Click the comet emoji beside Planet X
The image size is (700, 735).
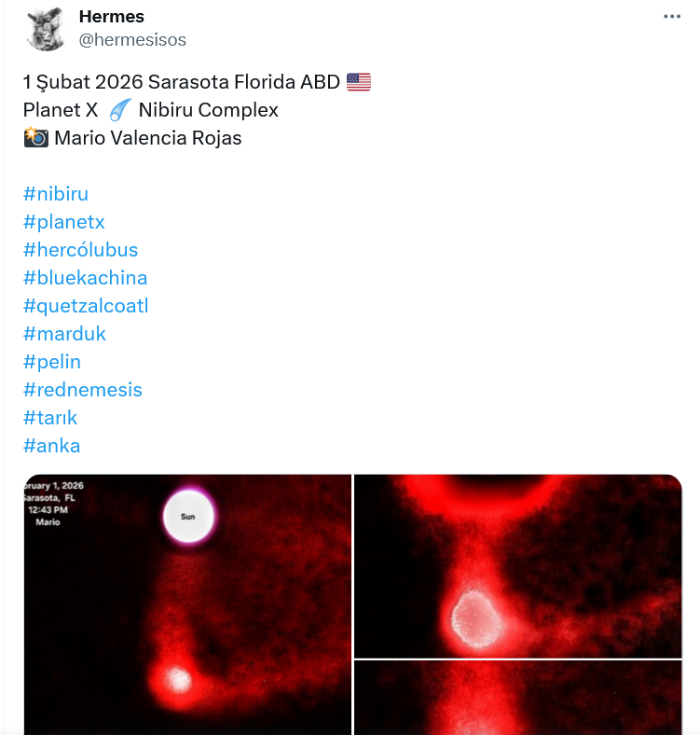119,111
